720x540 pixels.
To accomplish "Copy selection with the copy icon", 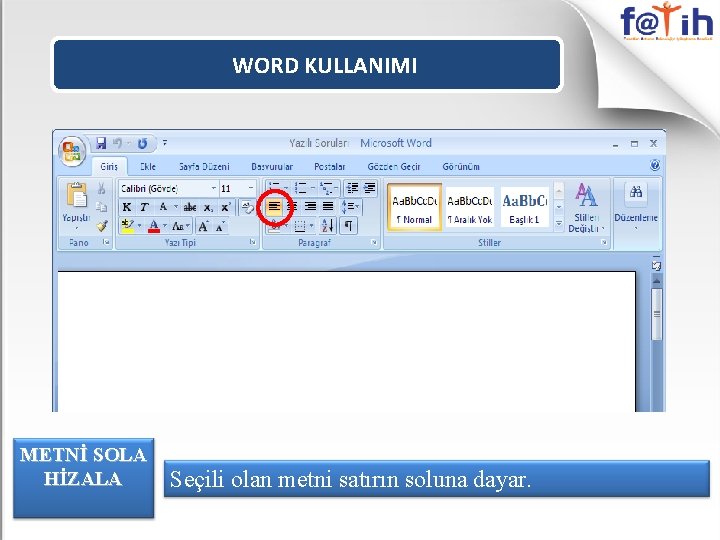I will coord(101,207).
